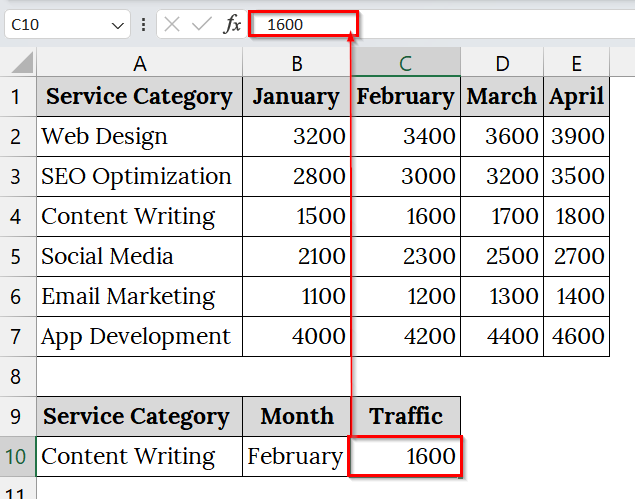The width and height of the screenshot is (635, 499).
Task: Click Social Media January value 2100
Action: coord(296,257)
